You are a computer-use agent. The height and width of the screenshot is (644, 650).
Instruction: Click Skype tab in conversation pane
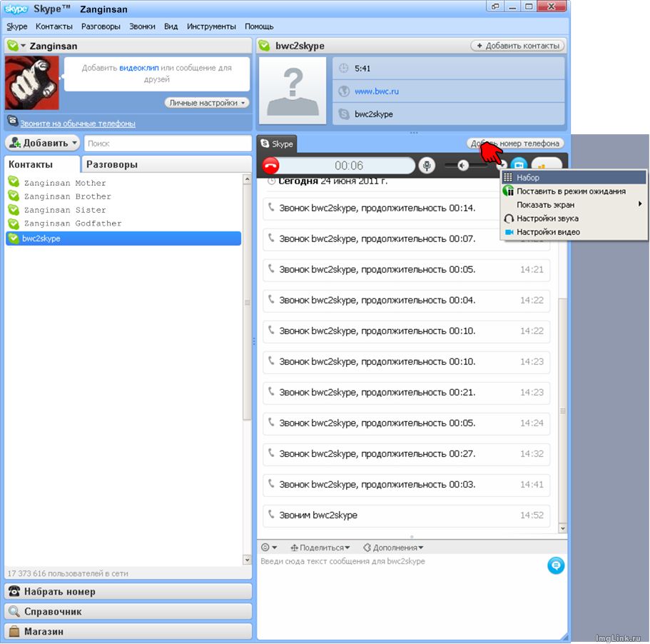[277, 144]
